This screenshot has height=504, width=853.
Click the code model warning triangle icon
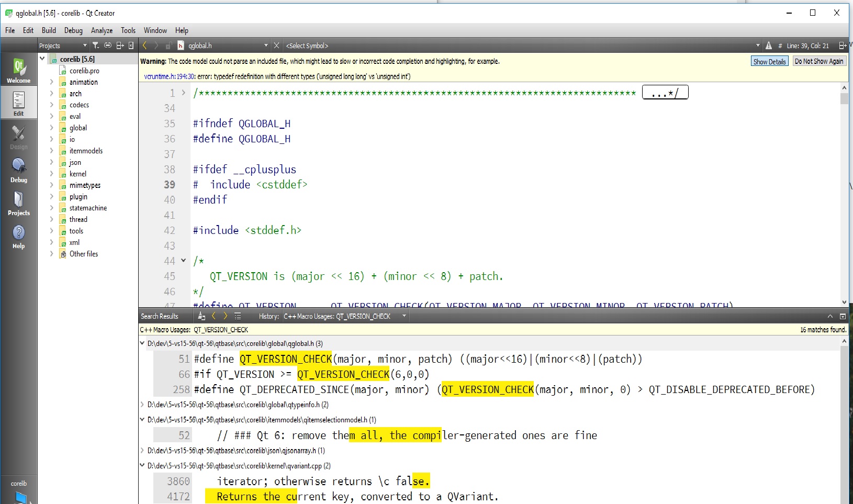(x=768, y=46)
